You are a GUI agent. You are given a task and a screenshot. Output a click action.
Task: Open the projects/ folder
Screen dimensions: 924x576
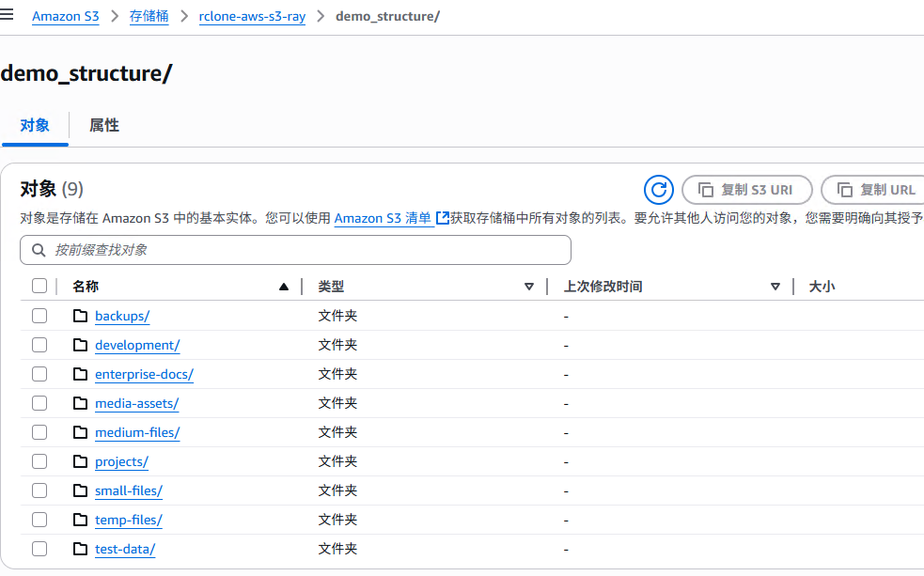click(121, 461)
